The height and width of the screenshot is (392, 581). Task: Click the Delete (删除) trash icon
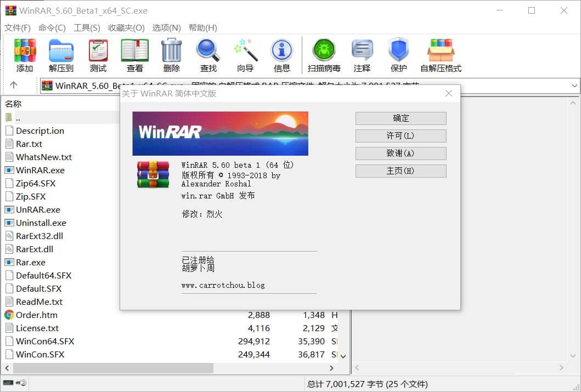[172, 51]
